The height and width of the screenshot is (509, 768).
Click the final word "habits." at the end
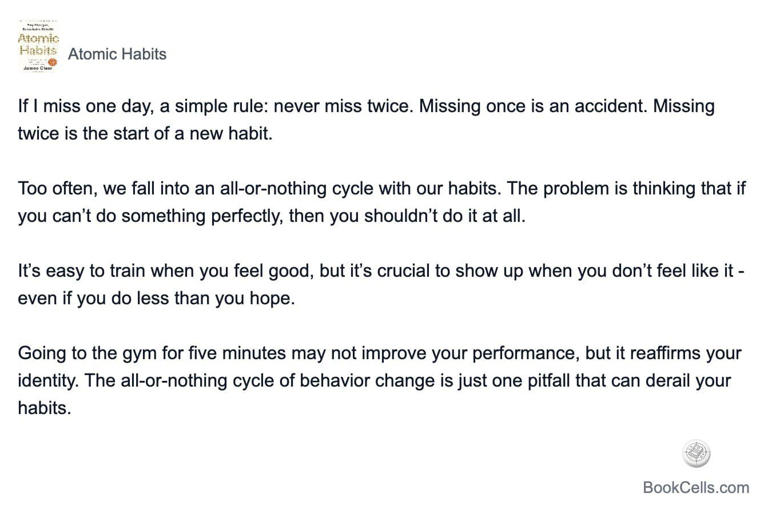[x=44, y=407]
